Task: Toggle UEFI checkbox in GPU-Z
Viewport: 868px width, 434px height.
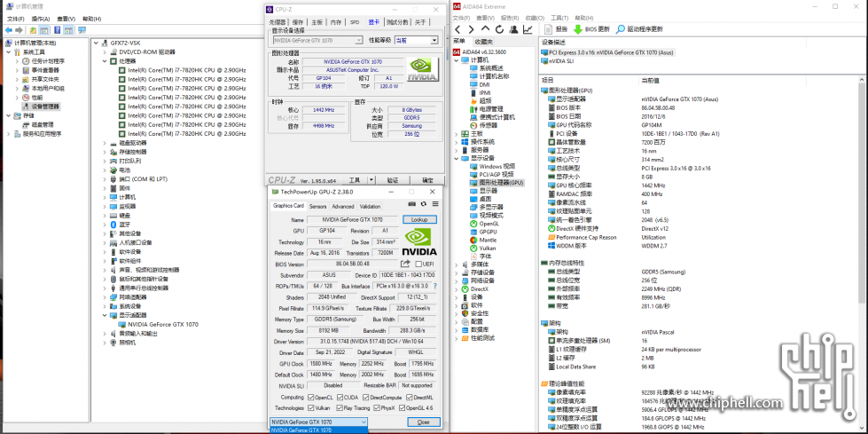Action: (x=419, y=264)
